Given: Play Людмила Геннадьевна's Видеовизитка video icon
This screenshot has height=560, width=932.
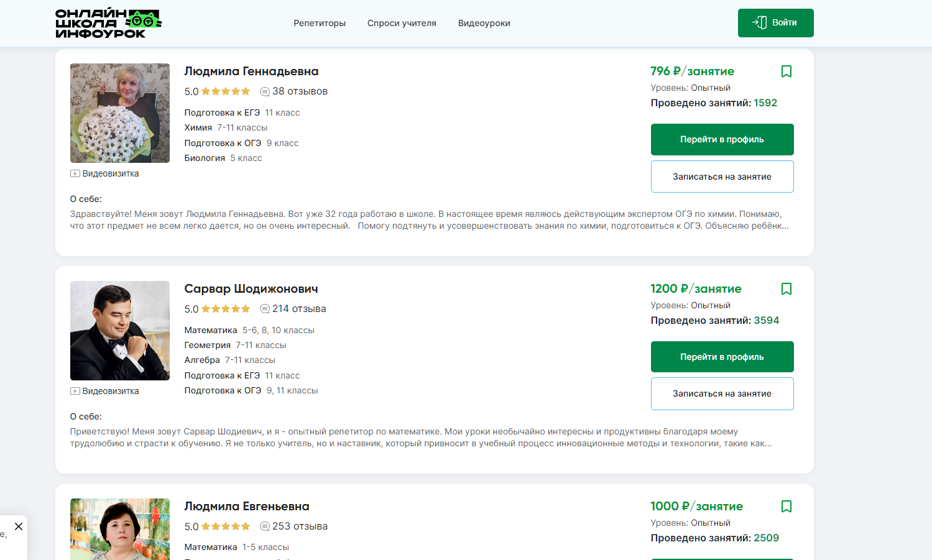Looking at the screenshot, I should click(x=75, y=174).
